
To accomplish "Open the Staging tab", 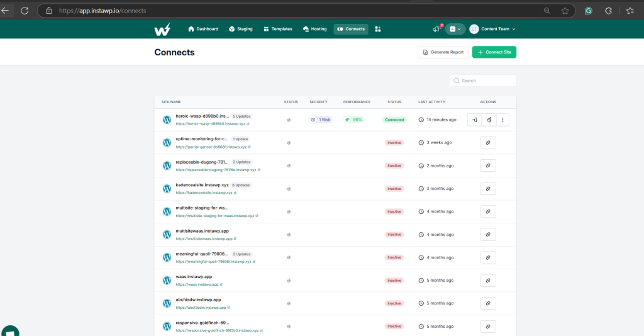I will click(x=241, y=29).
